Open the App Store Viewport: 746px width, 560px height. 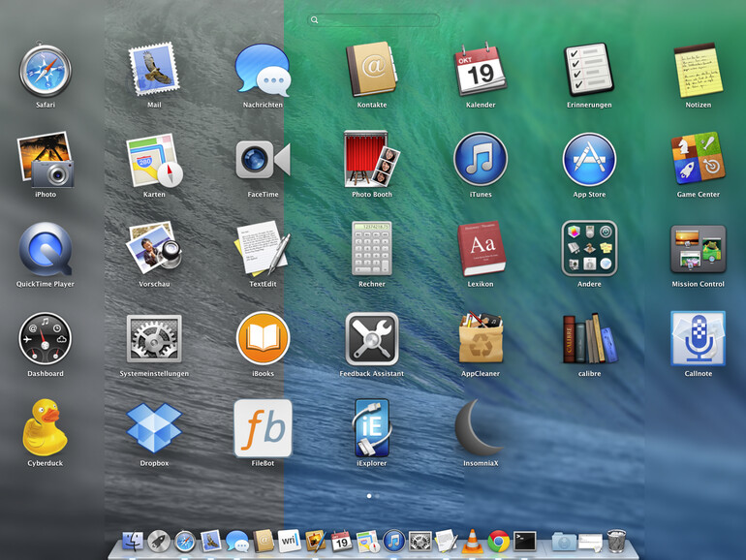click(x=589, y=159)
